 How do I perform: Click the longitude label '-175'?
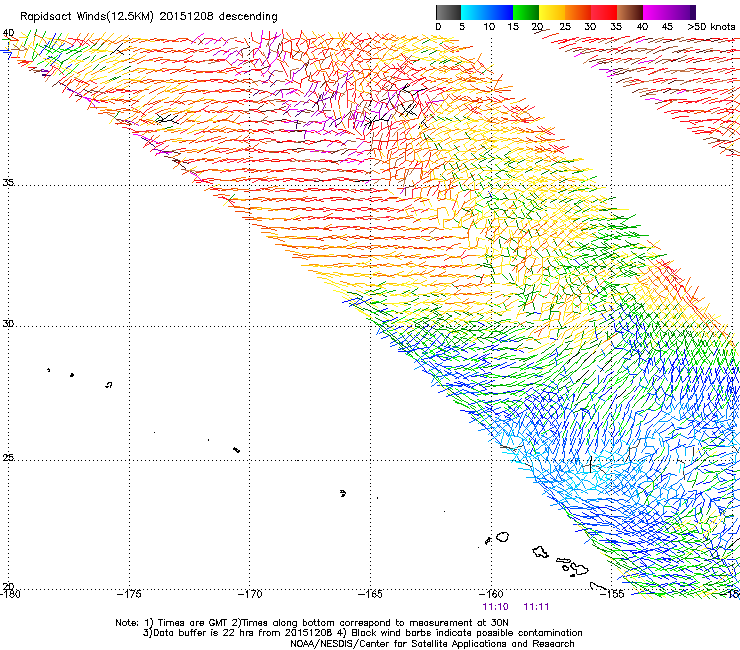point(129,594)
